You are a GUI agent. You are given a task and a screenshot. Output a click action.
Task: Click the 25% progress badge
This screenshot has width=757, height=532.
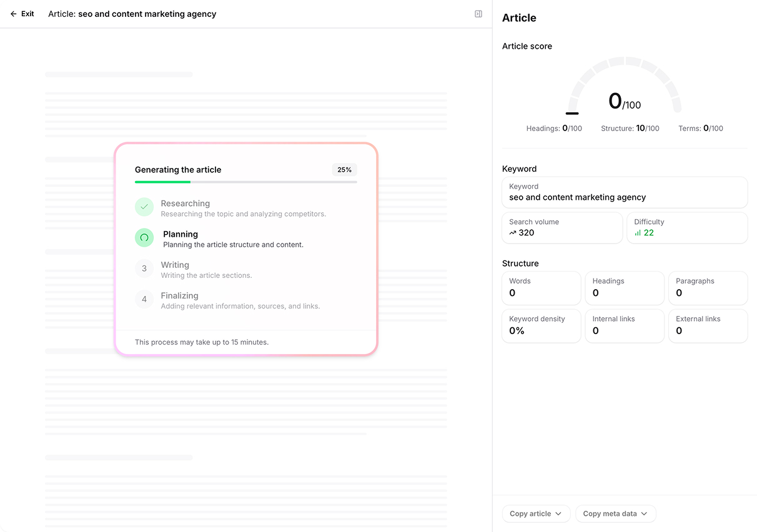point(344,170)
